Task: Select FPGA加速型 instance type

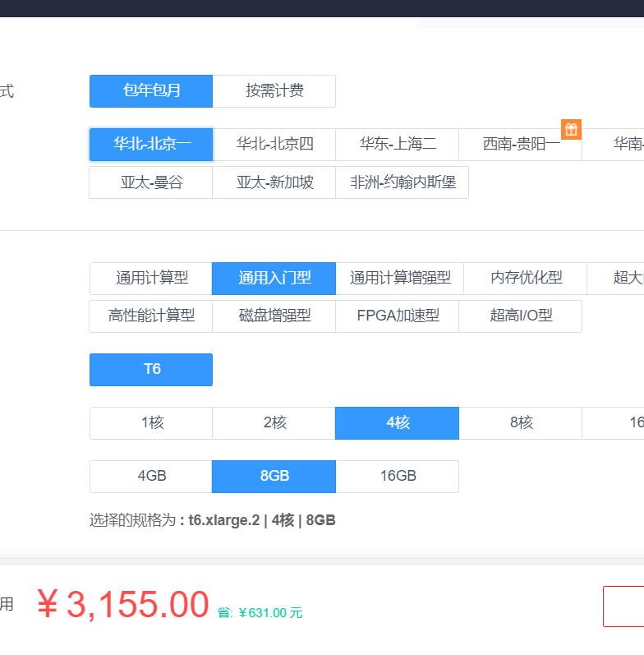Action: (398, 316)
